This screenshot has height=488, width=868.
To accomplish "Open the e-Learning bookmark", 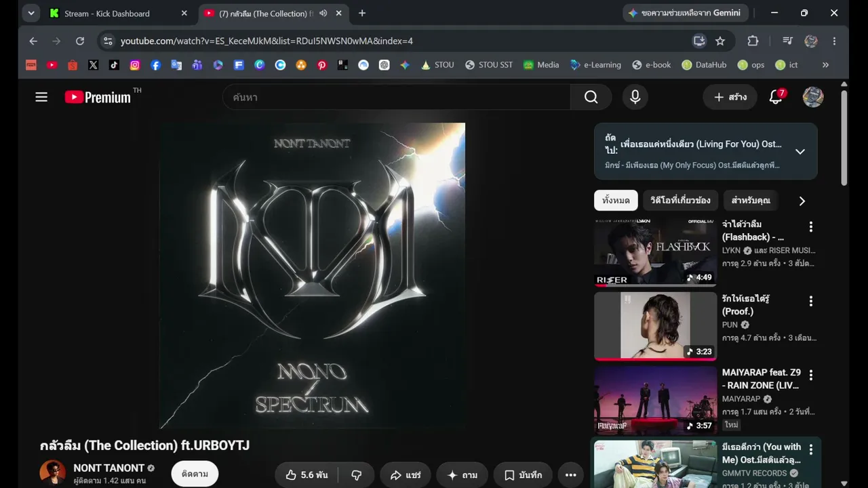I will pos(595,65).
